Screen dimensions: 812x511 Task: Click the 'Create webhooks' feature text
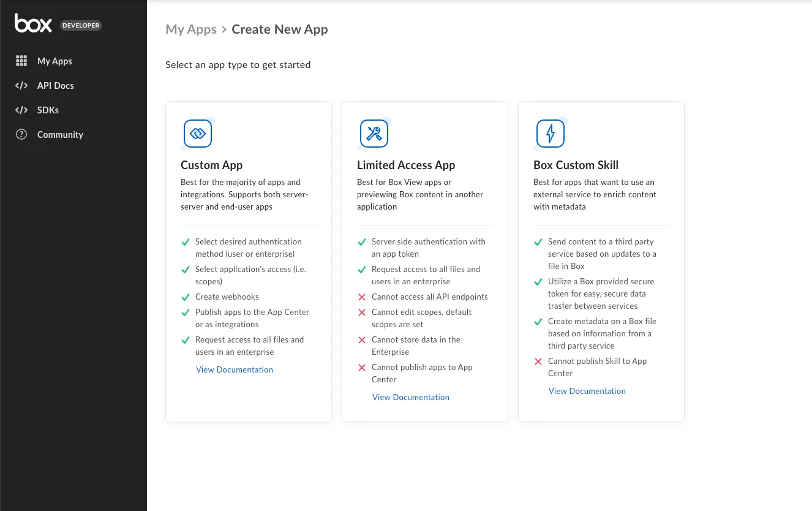pyautogui.click(x=227, y=297)
